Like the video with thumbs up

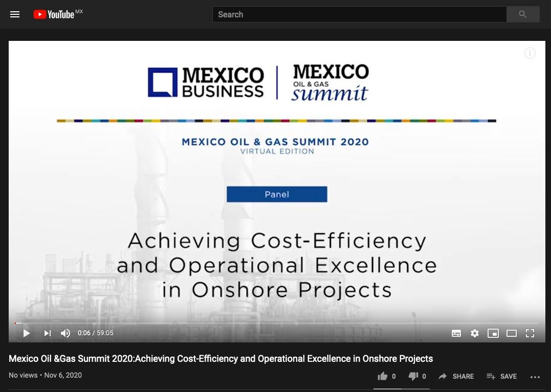coord(387,376)
